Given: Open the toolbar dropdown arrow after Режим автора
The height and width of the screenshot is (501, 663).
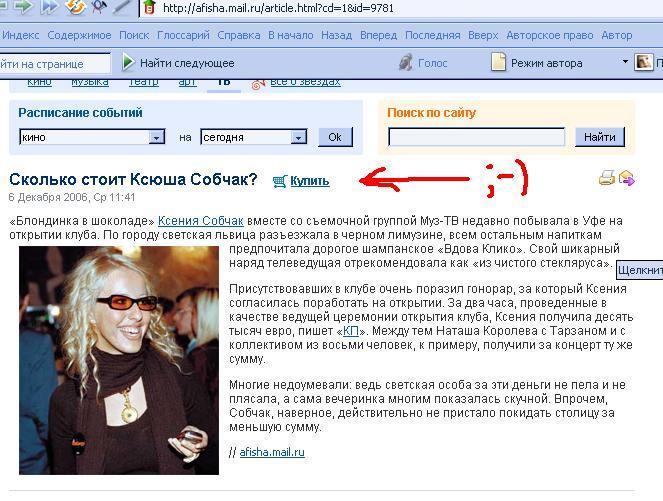Looking at the screenshot, I should coord(625,62).
